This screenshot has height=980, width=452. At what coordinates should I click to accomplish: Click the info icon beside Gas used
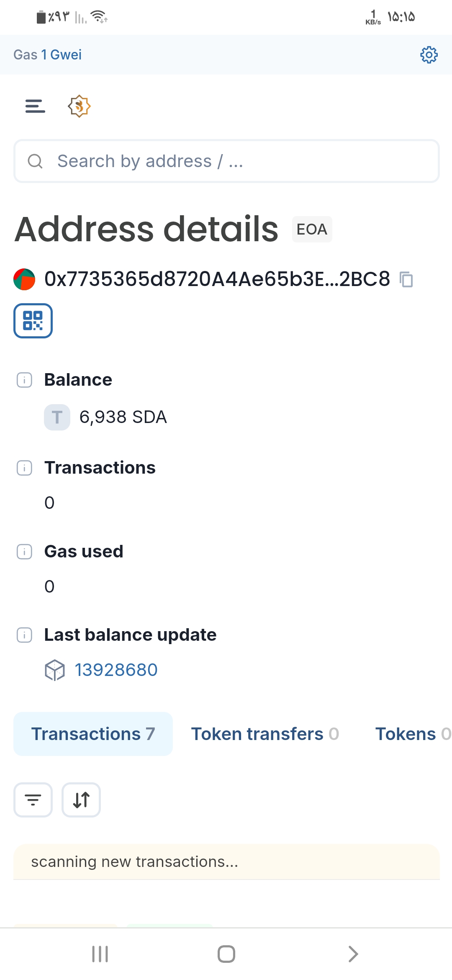pos(24,552)
